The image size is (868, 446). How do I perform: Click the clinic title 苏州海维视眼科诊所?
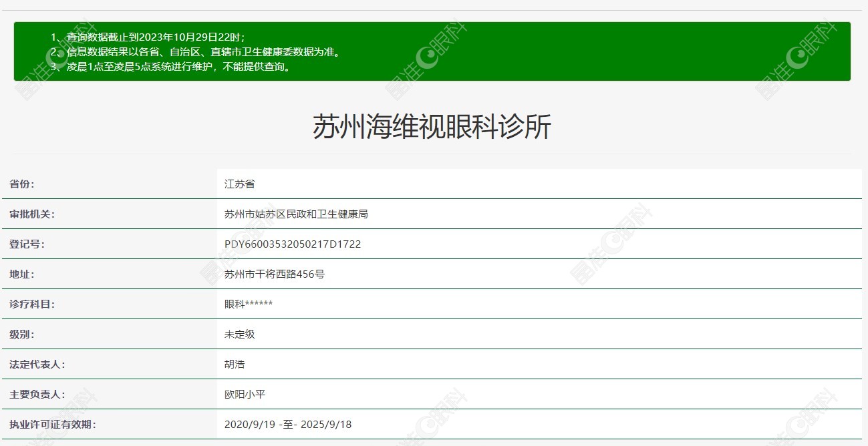pyautogui.click(x=432, y=126)
